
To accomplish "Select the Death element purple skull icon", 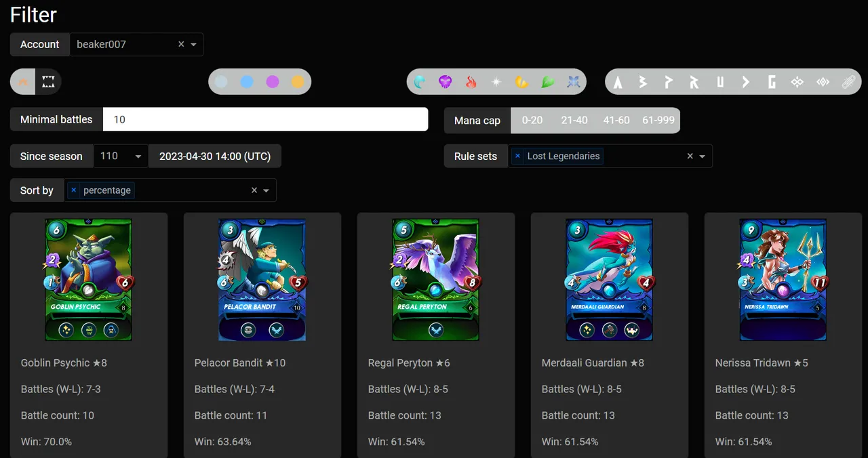I will (x=446, y=82).
